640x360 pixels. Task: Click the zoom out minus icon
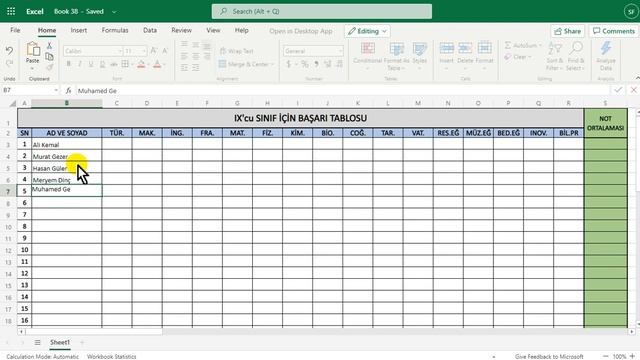tap(606, 356)
